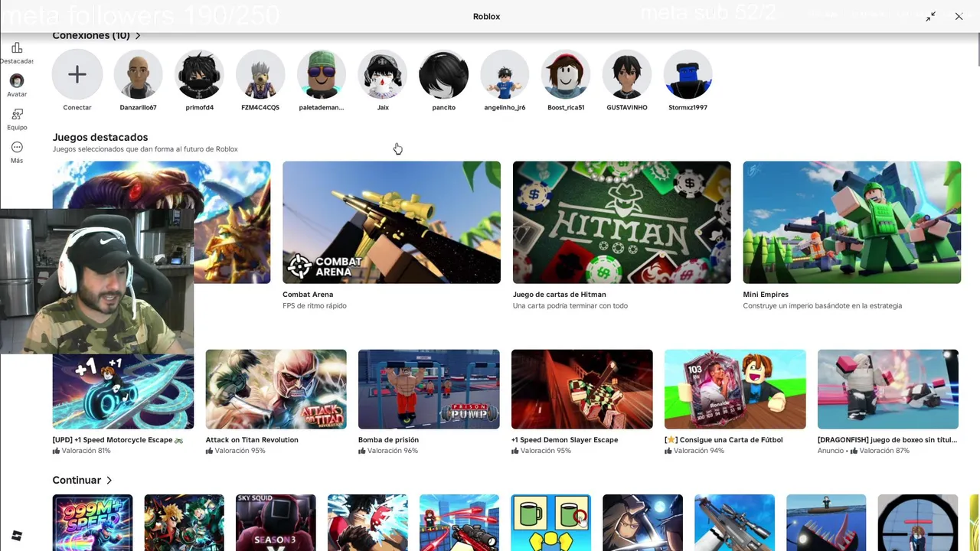Open the Sky Squid Season 3 game tile
The width and height of the screenshot is (980, 551).
click(x=276, y=523)
